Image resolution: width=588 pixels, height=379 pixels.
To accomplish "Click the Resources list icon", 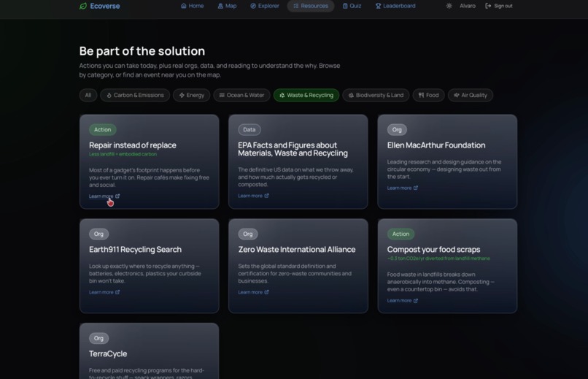I will (x=296, y=6).
